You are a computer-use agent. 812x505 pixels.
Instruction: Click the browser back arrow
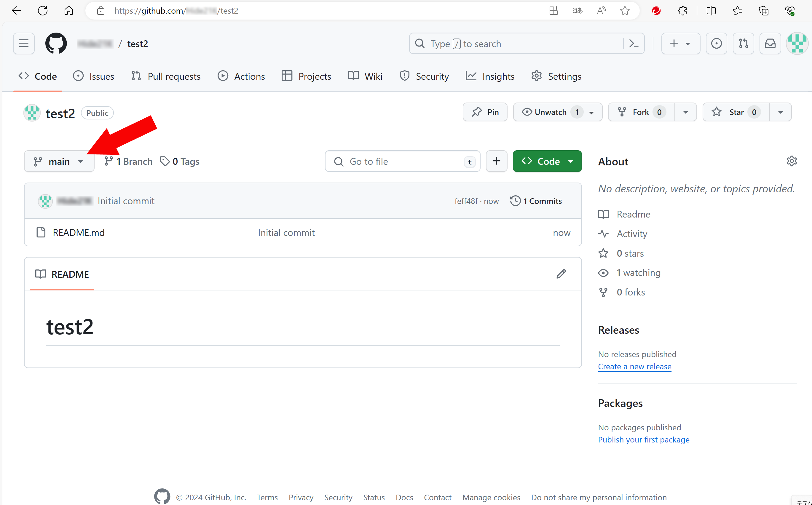point(16,10)
